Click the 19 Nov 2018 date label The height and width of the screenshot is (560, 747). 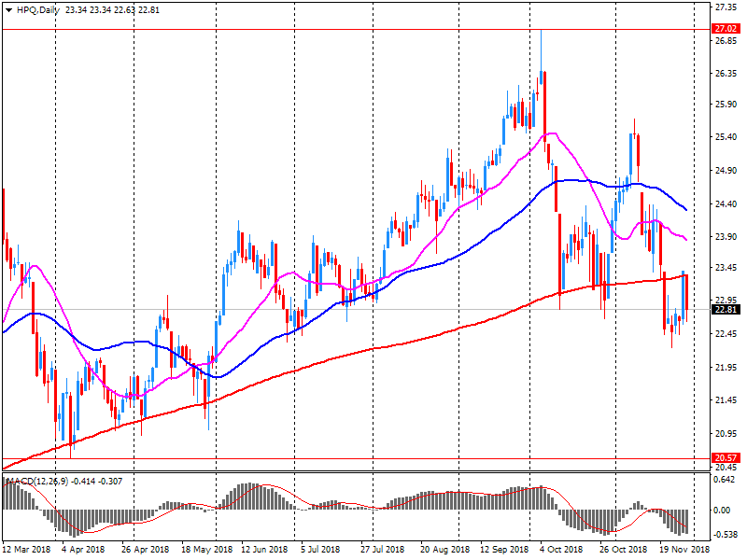coord(684,550)
